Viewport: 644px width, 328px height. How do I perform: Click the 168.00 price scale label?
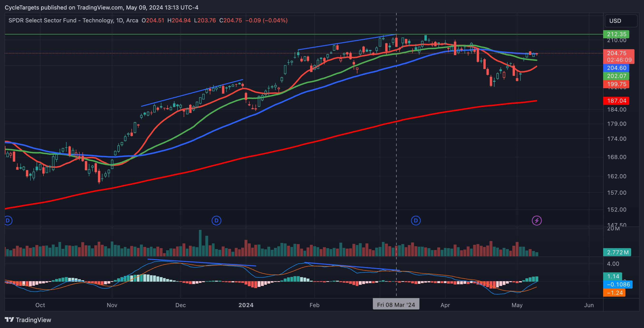click(x=617, y=157)
